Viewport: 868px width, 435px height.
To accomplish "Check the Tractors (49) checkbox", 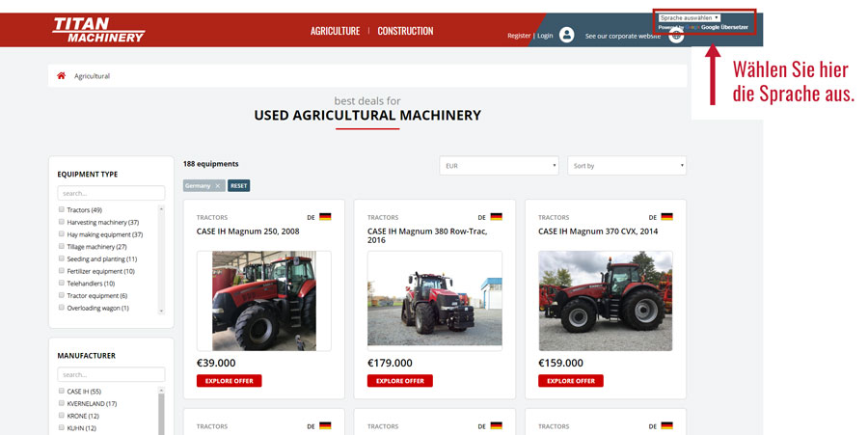I will [62, 209].
